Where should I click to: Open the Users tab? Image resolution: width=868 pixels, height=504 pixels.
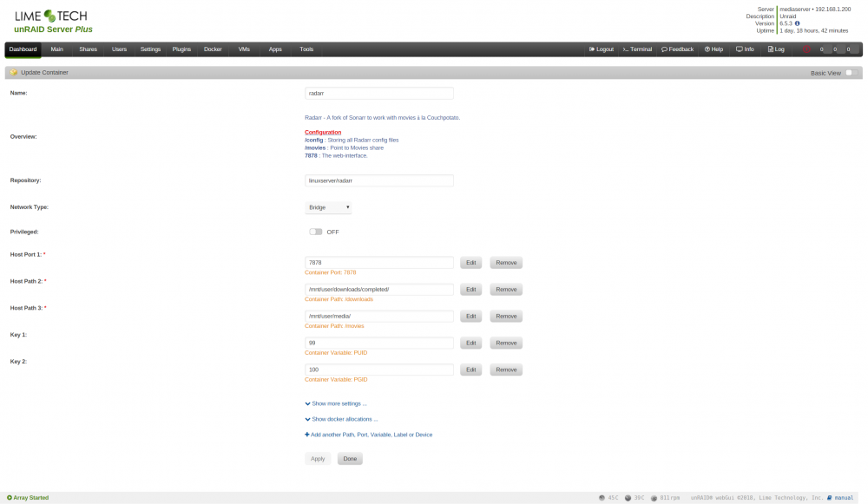click(x=119, y=49)
